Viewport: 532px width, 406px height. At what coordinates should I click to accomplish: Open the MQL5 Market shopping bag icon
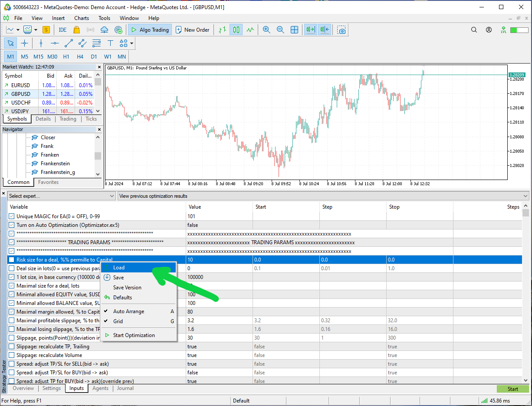click(77, 30)
